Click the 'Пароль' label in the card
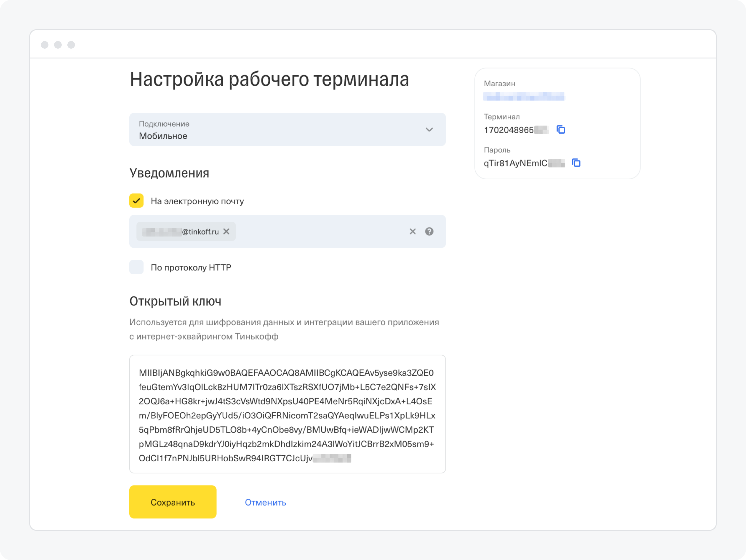The height and width of the screenshot is (560, 746). [x=497, y=150]
